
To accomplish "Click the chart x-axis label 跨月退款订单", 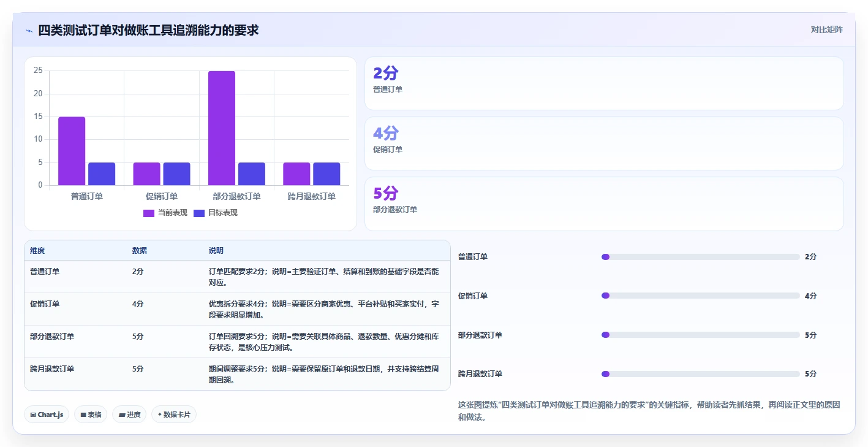I will point(312,196).
